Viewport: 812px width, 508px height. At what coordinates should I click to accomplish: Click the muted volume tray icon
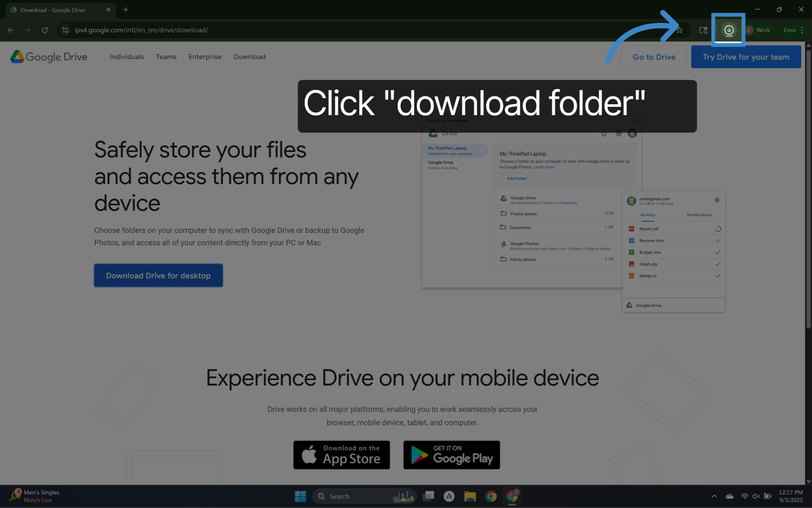[x=756, y=496]
